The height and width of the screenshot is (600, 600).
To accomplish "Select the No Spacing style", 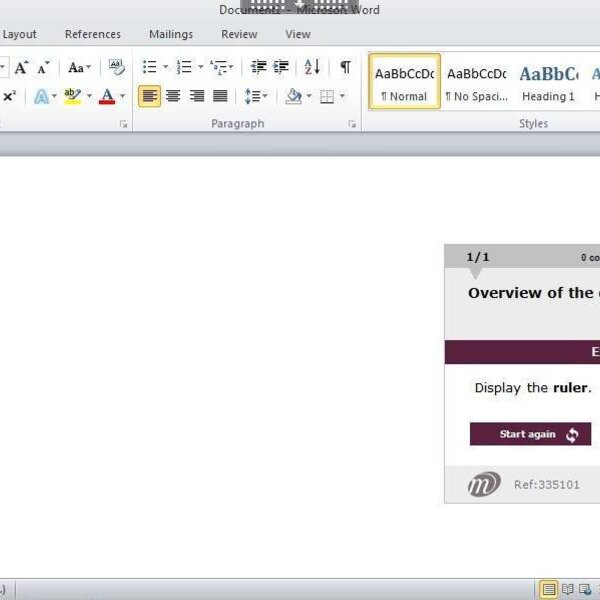I will pos(477,82).
